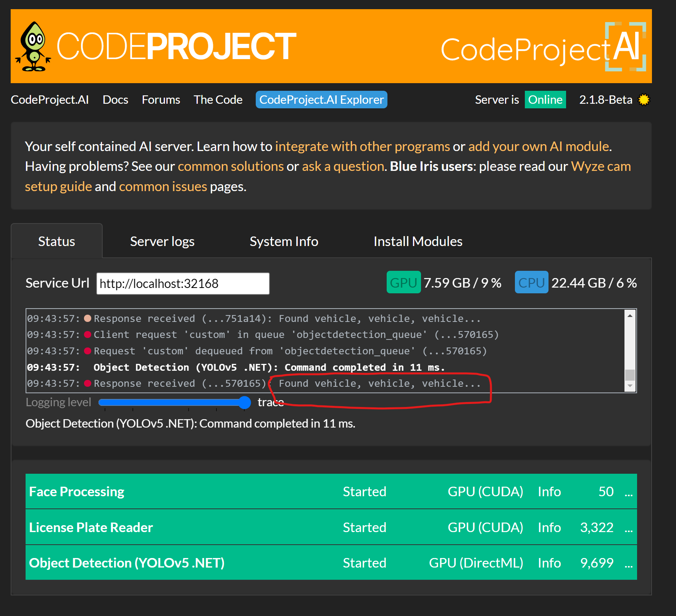Screen dimensions: 676x616
Task: Switch to the Status tab
Action: (x=56, y=241)
